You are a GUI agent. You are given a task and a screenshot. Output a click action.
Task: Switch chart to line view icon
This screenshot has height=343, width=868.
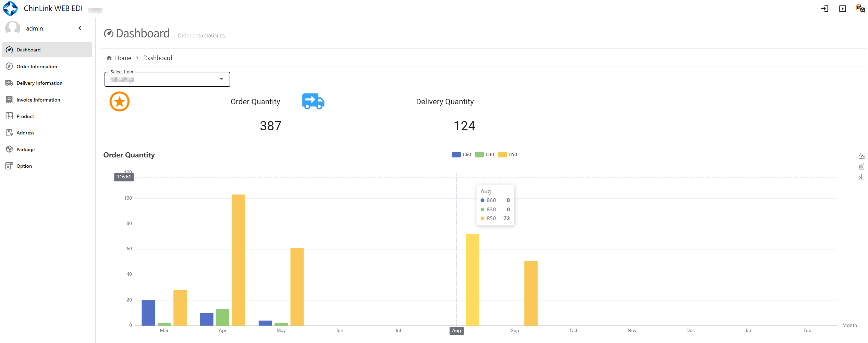point(861,156)
